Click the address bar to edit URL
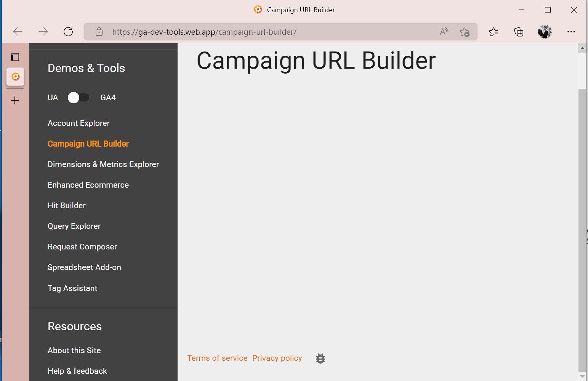 (267, 32)
